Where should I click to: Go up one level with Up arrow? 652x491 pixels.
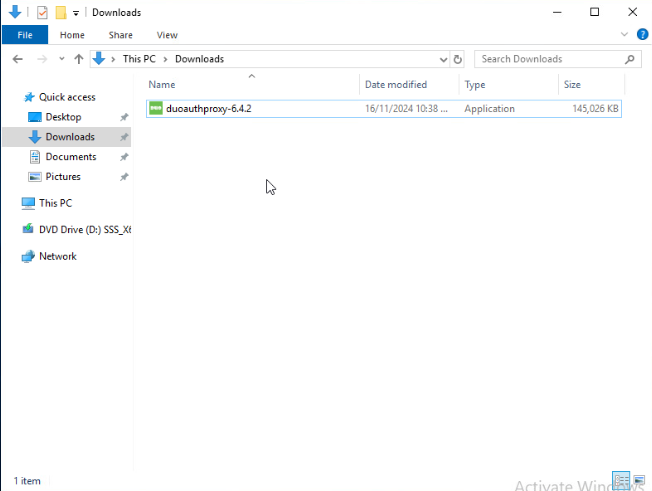tap(79, 59)
